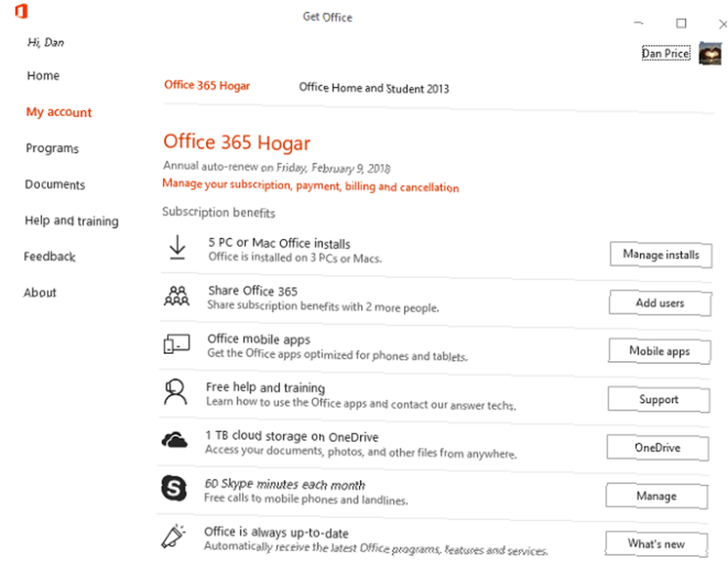Screen dimensions: 728x563
Task: Open the Dan Price profile picture
Action: (711, 54)
